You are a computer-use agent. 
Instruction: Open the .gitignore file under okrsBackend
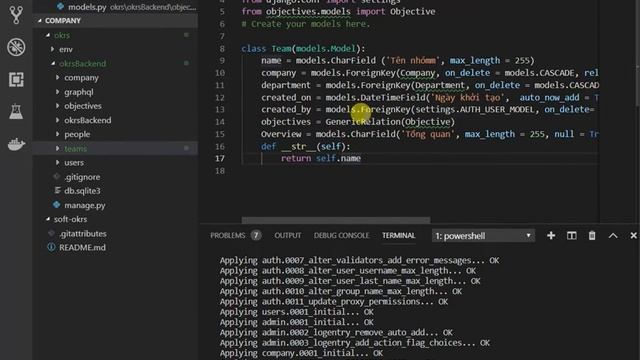(82, 177)
